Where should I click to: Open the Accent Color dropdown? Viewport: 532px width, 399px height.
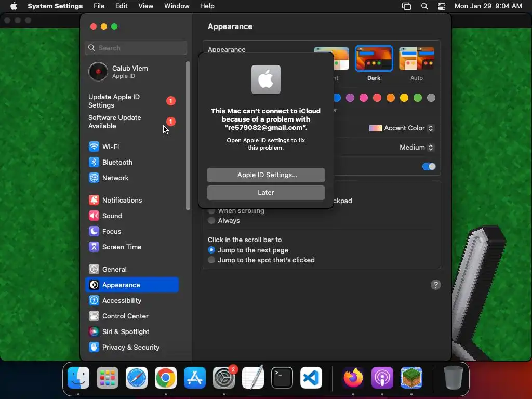[402, 128]
